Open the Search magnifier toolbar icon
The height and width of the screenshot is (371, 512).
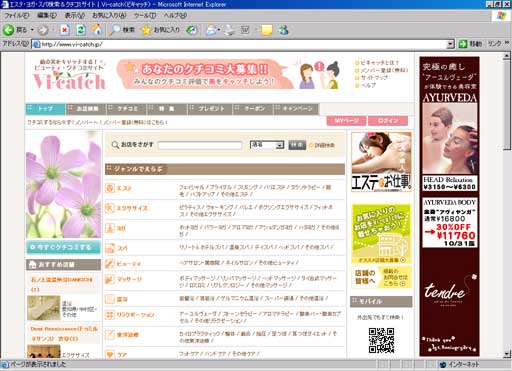pos(115,30)
